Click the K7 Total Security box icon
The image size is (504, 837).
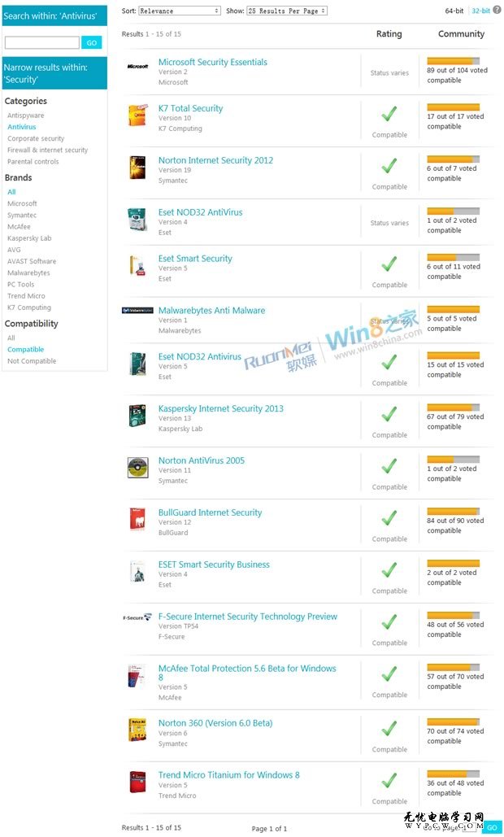tap(137, 116)
